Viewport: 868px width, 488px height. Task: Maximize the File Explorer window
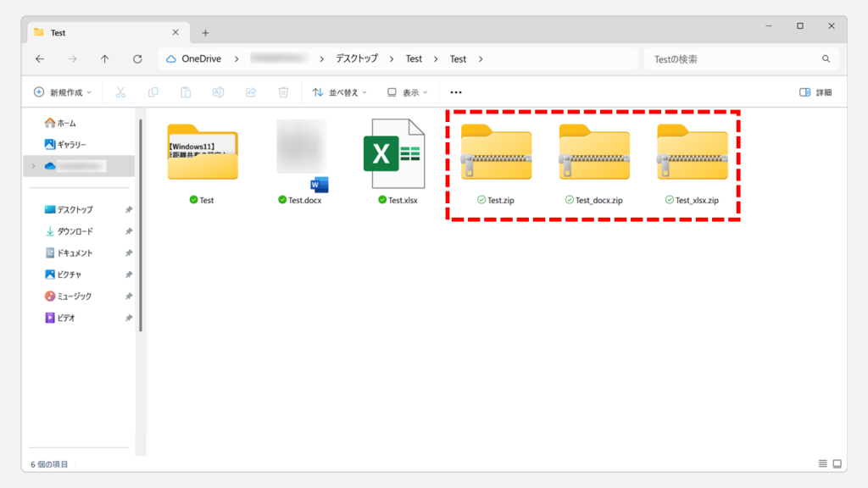pos(800,26)
